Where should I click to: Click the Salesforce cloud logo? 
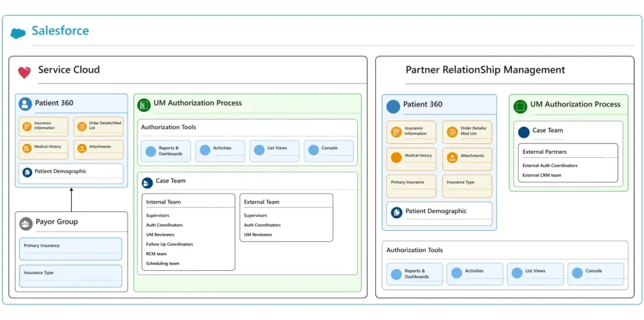point(18,33)
